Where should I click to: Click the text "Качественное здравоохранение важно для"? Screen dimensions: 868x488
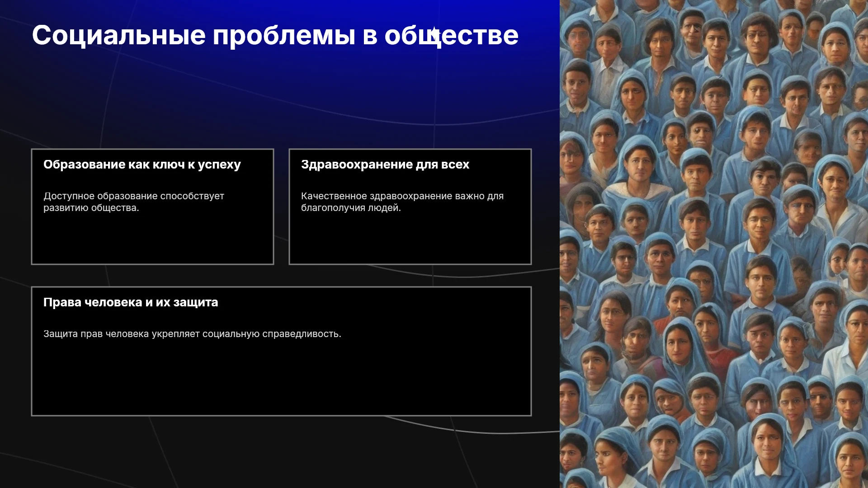click(402, 196)
